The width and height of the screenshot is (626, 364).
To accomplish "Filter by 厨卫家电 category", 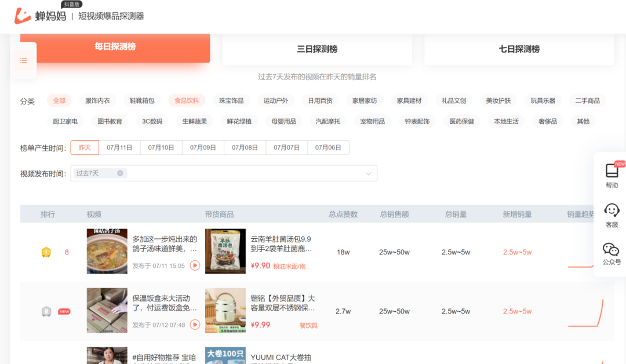I will pyautogui.click(x=65, y=121).
